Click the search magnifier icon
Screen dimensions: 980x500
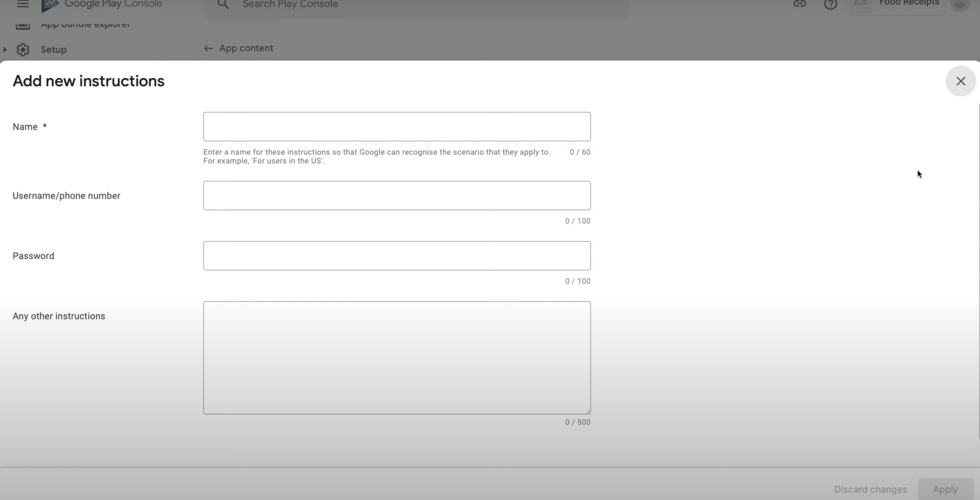pyautogui.click(x=223, y=4)
